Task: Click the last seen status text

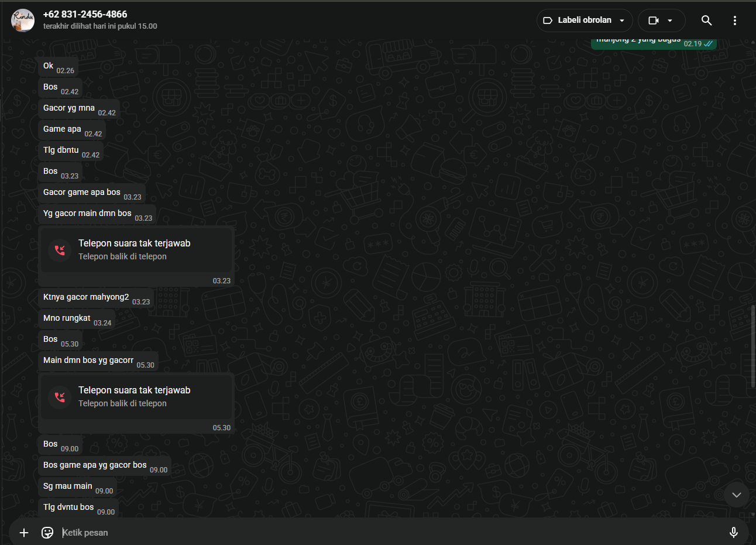Action: (x=100, y=26)
